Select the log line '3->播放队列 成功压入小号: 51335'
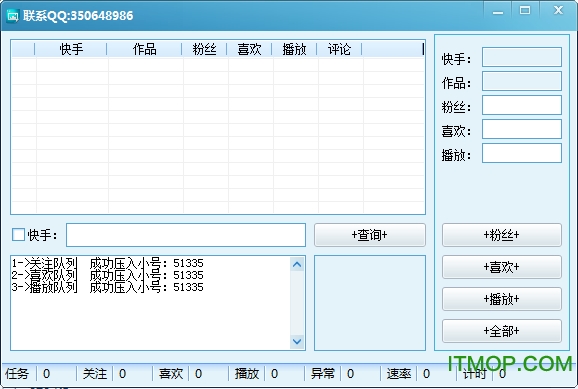 click(x=107, y=287)
